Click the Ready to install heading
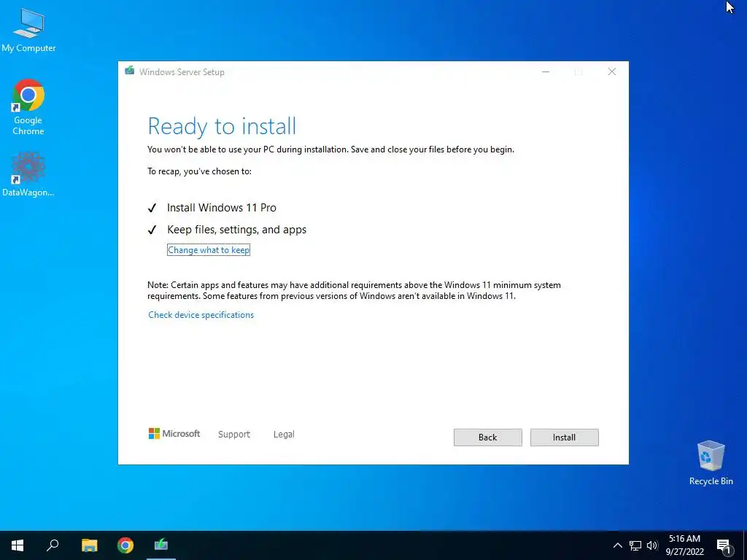 [222, 126]
